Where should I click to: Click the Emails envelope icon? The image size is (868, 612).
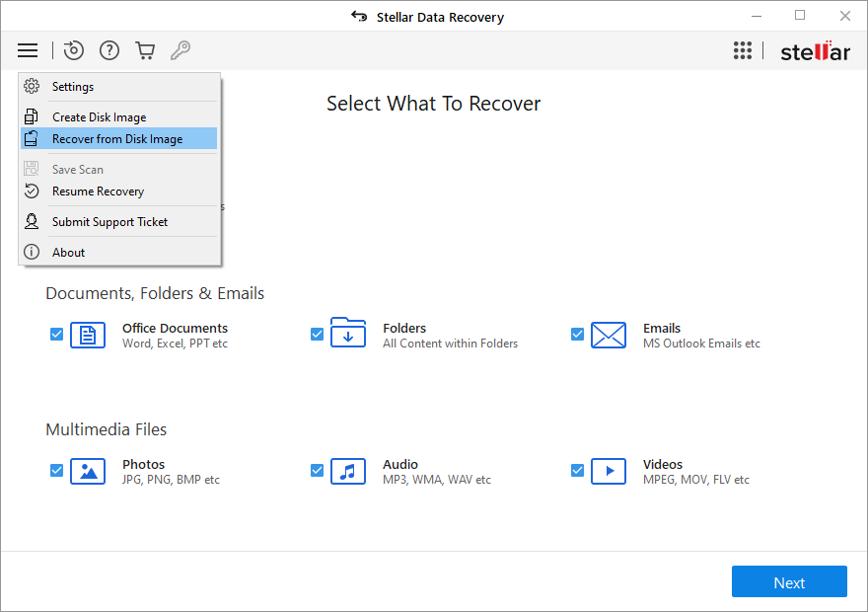(609, 336)
